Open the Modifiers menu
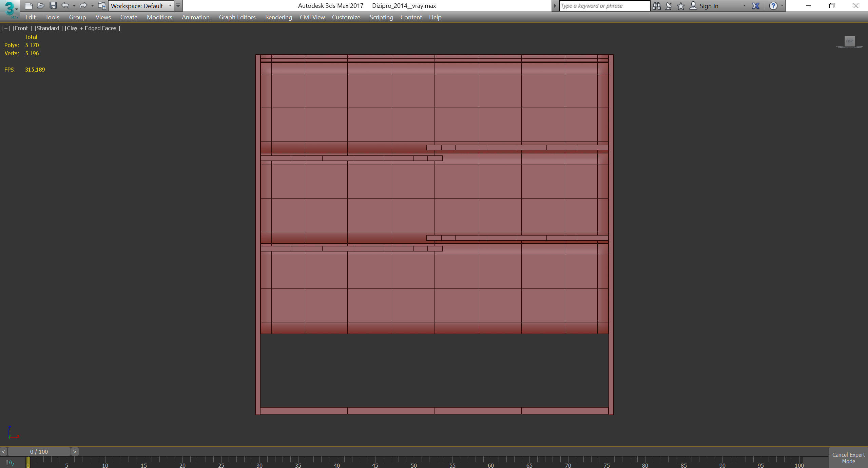The width and height of the screenshot is (868, 468). [x=159, y=17]
